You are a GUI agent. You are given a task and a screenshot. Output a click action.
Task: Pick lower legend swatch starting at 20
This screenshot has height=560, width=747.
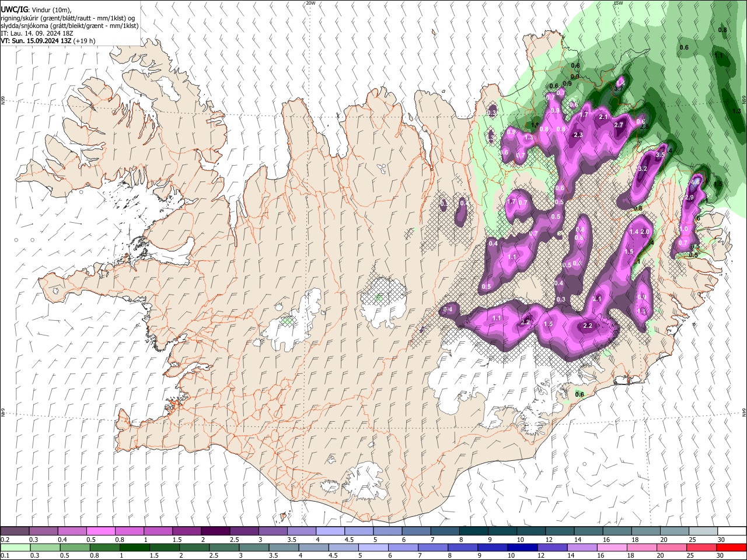[x=672, y=548]
